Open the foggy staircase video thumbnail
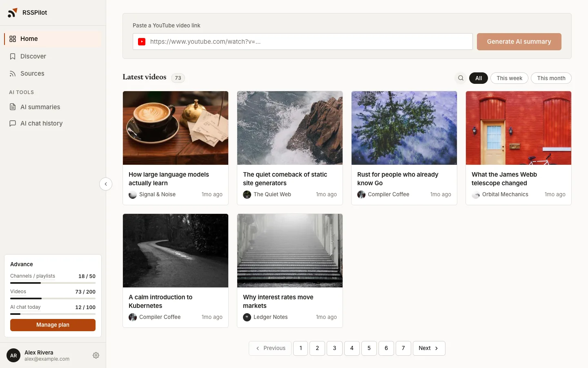The width and height of the screenshot is (588, 368). point(290,251)
